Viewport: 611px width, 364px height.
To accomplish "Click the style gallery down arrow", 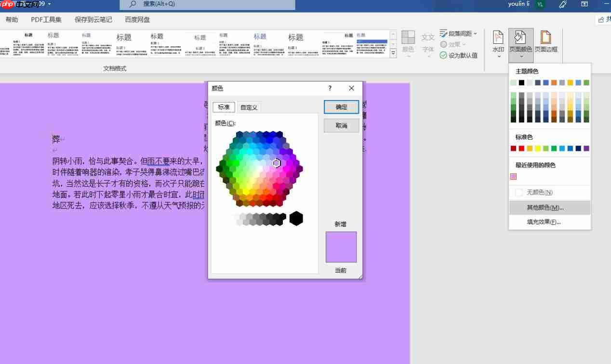I will 393,44.
